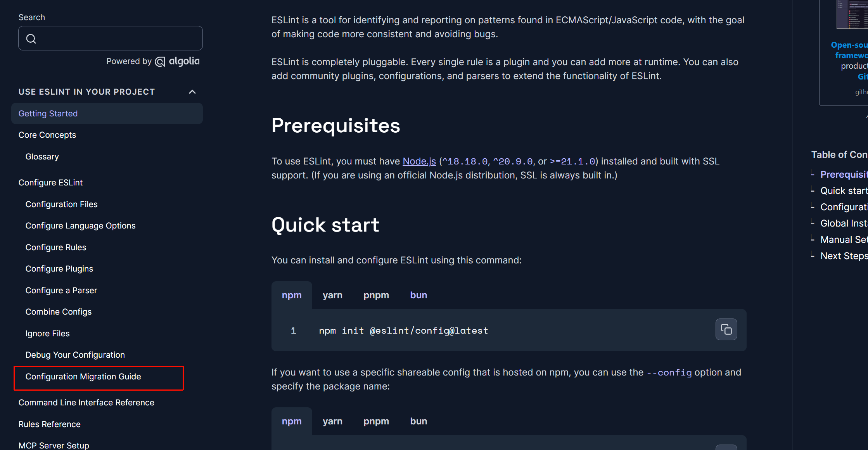868x450 pixels.
Task: Choose the bun install tab
Action: 418,295
